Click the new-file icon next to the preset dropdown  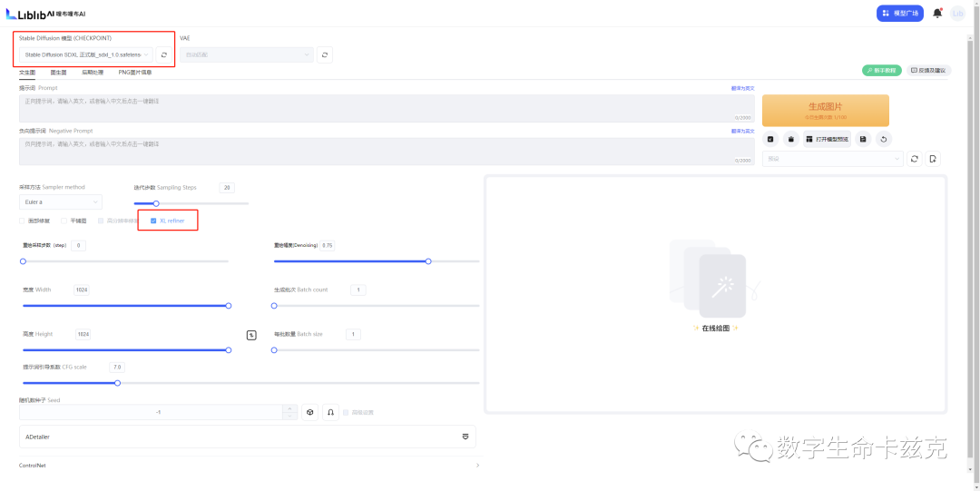(933, 159)
